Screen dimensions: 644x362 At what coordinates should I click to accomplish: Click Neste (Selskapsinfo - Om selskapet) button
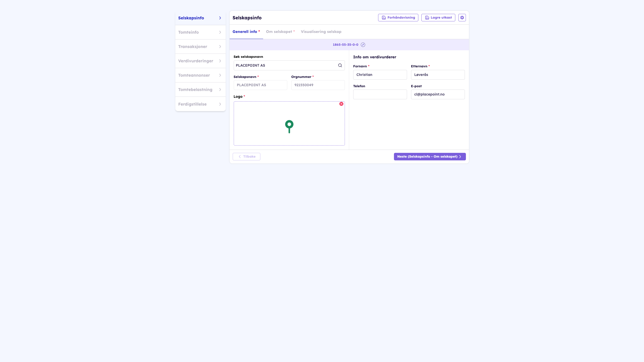click(430, 157)
